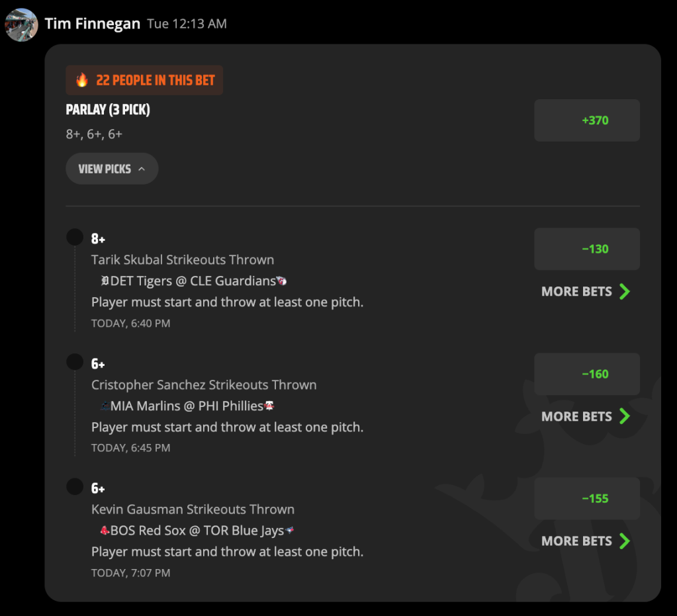This screenshot has width=677, height=616.
Task: Select the -160 Sanchez odds button
Action: coord(587,374)
